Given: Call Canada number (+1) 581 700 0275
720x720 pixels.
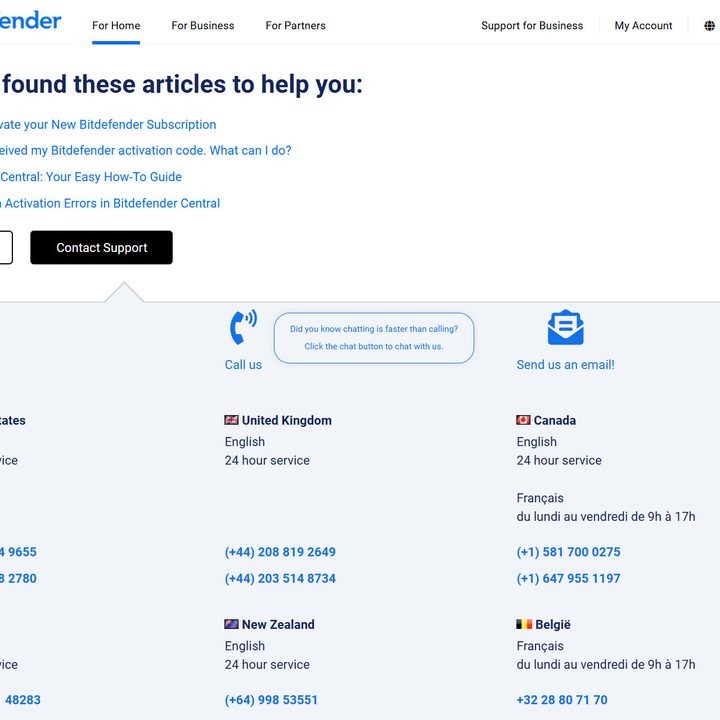Looking at the screenshot, I should tap(568, 552).
